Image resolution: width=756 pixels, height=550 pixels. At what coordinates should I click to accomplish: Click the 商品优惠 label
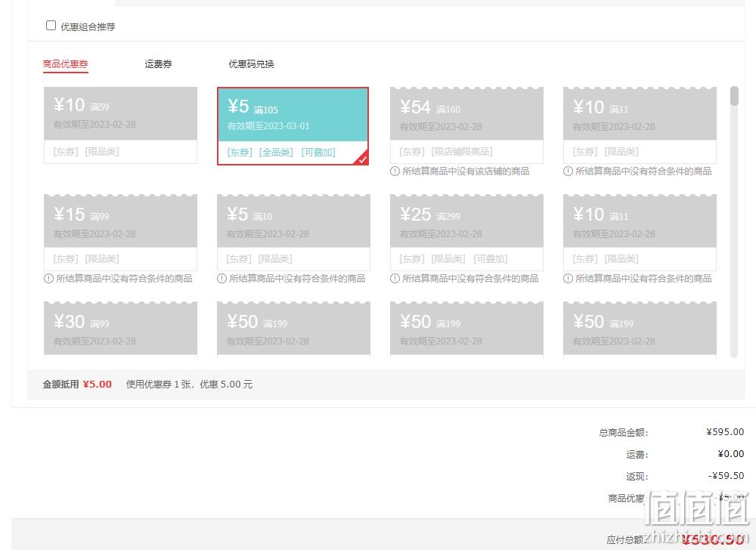(626, 498)
